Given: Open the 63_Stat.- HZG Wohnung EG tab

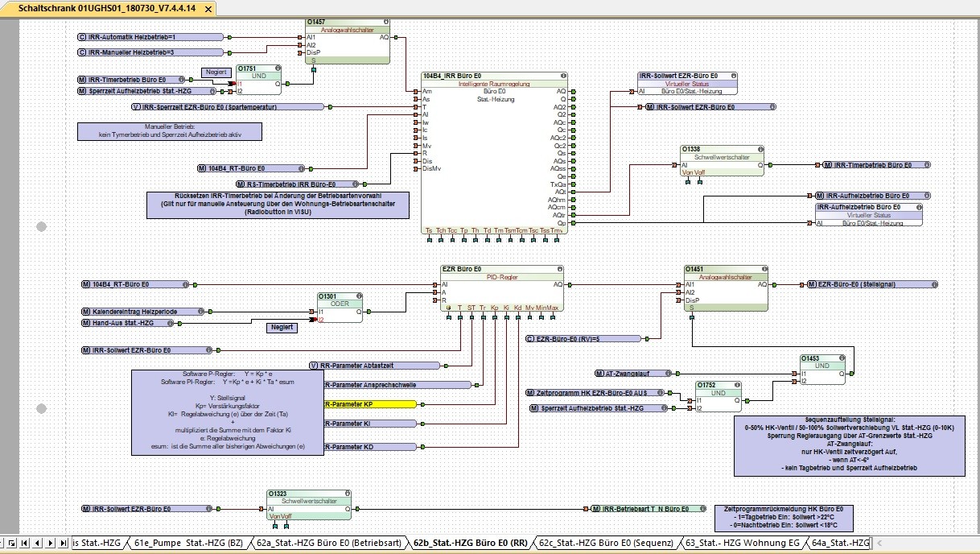Looking at the screenshot, I should 742,544.
